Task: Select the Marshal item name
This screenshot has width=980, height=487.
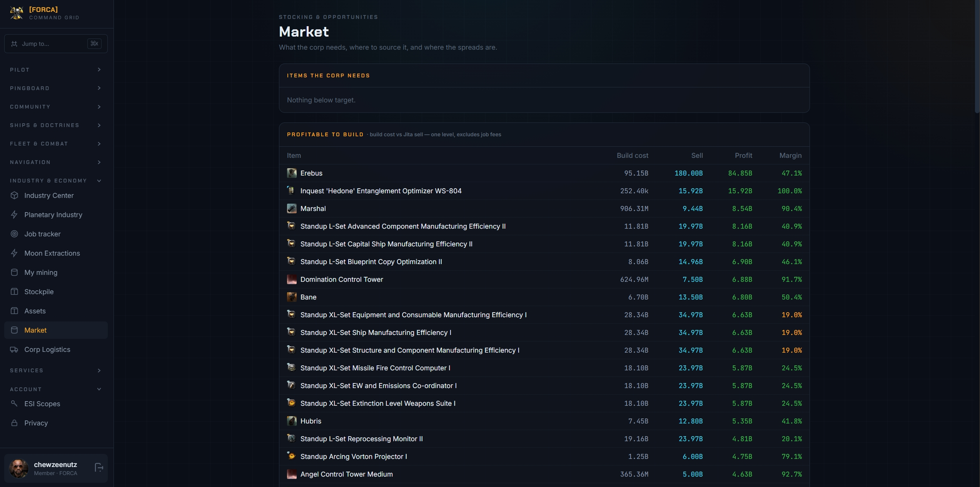Action: (313, 209)
